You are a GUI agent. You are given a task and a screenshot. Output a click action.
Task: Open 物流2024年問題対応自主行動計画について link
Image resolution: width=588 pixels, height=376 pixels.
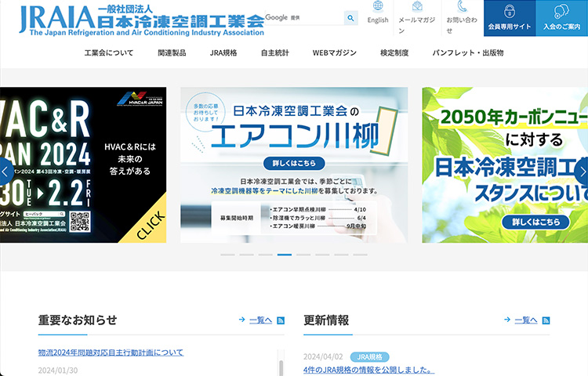[x=111, y=352]
